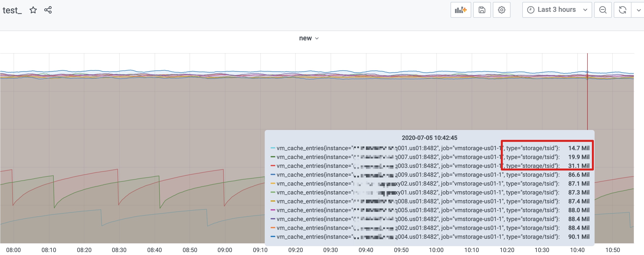Expand the 'new' panel title menu
This screenshot has width=644, height=255.
click(309, 38)
